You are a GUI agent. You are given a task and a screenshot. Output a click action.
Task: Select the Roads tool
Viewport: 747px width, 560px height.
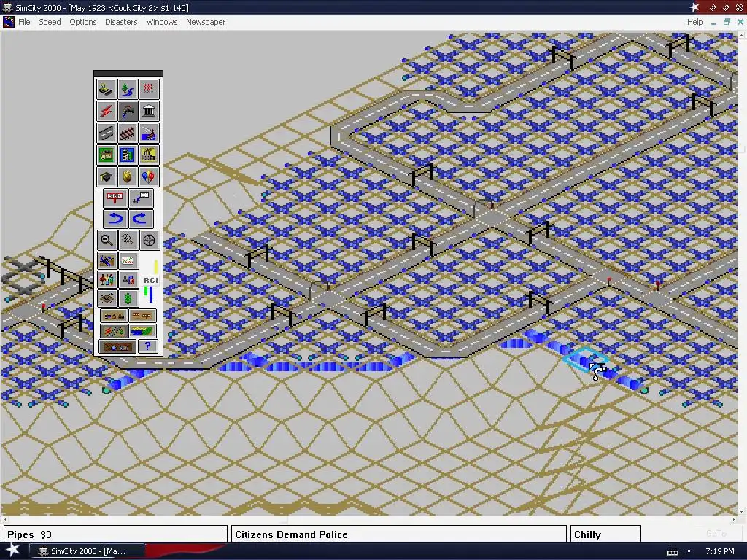pos(107,133)
